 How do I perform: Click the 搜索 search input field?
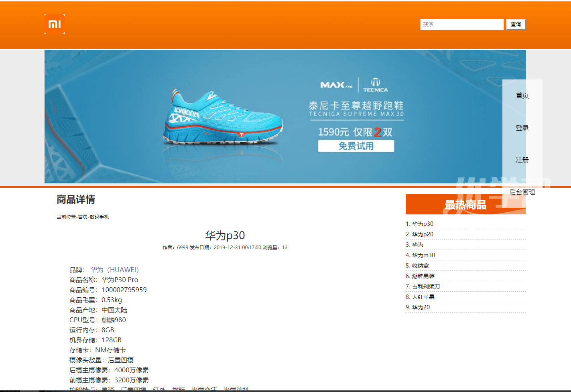(x=461, y=24)
